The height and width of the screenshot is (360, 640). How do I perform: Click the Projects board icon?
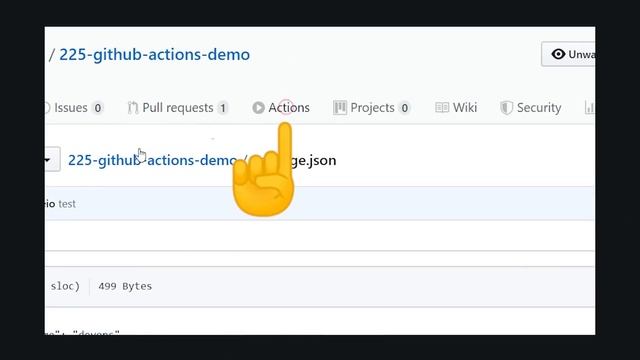340,108
